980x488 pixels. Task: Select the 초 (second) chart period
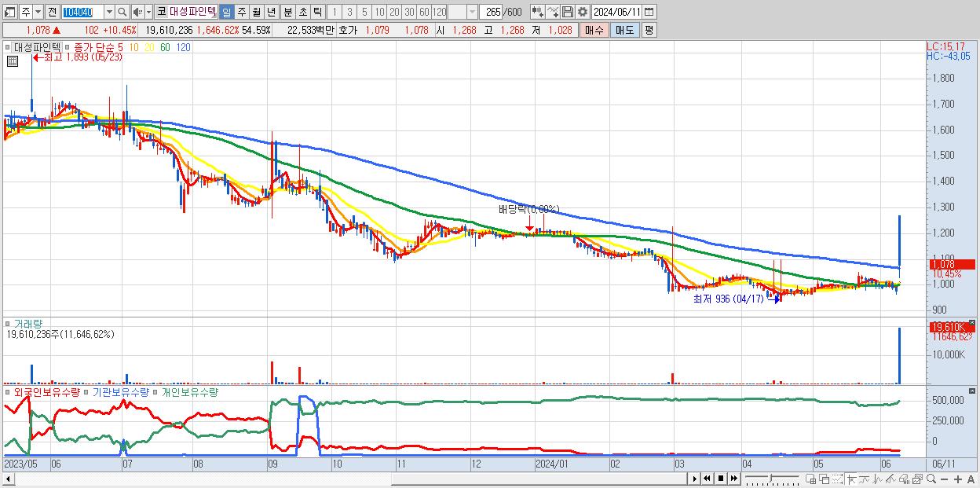(302, 12)
